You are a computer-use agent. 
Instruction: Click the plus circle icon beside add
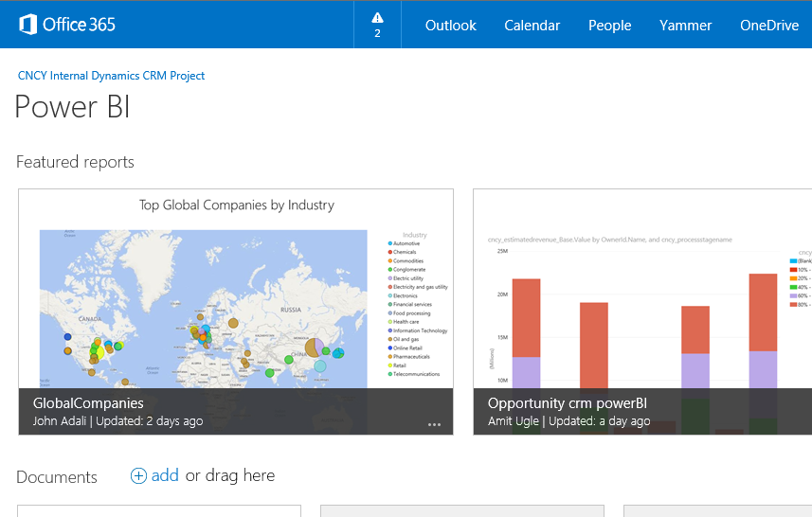pyautogui.click(x=138, y=476)
